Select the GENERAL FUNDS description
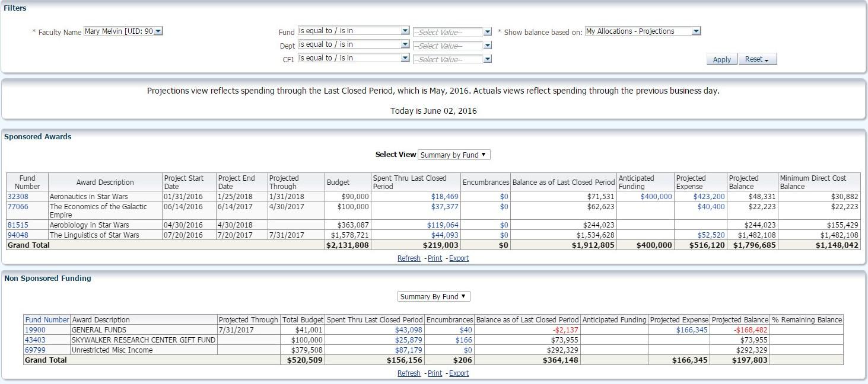This screenshot has width=868, height=384. pos(99,330)
